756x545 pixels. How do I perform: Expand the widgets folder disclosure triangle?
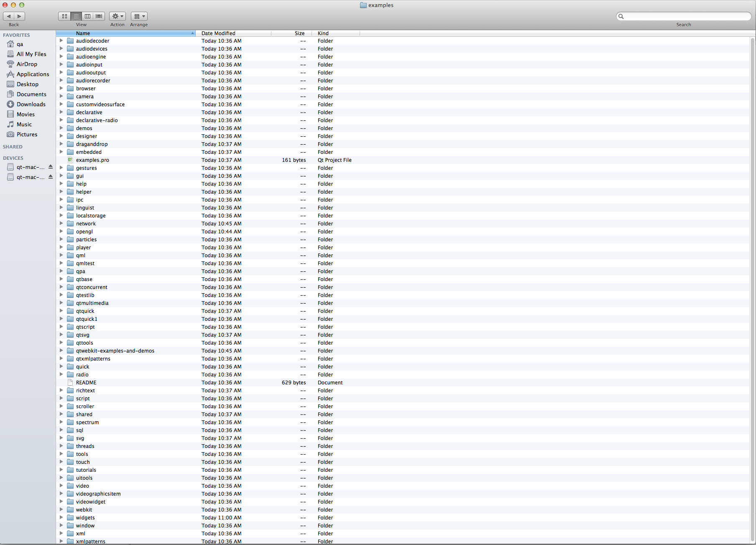(x=61, y=517)
